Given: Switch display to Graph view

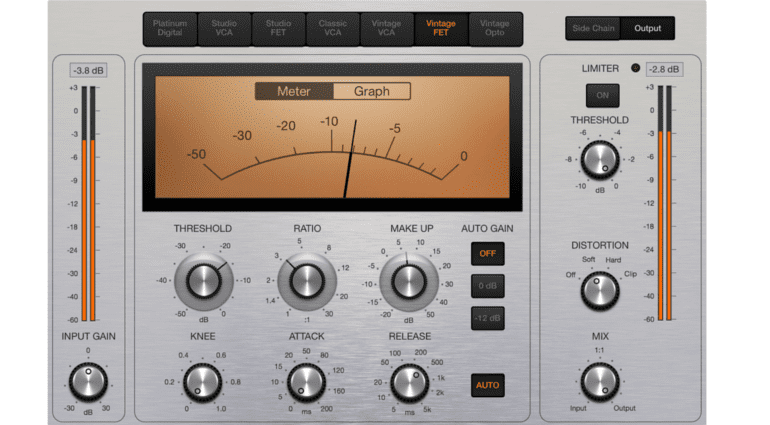Looking at the screenshot, I should (371, 91).
